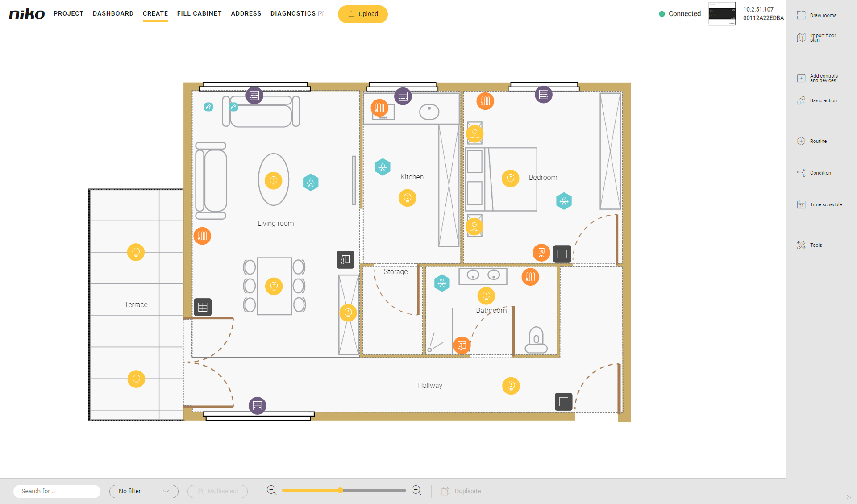Select the Living room coffee table light
The height and width of the screenshot is (504, 857).
(x=273, y=181)
